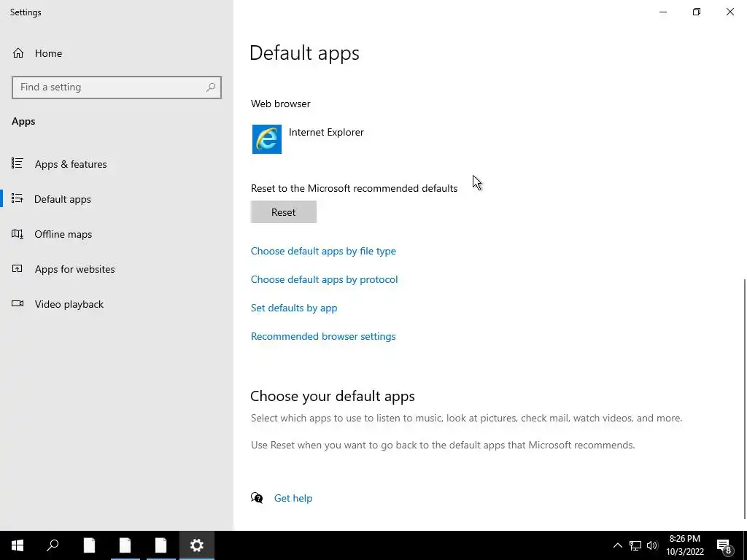Open Apps for websites page
The height and width of the screenshot is (560, 747).
coord(74,269)
